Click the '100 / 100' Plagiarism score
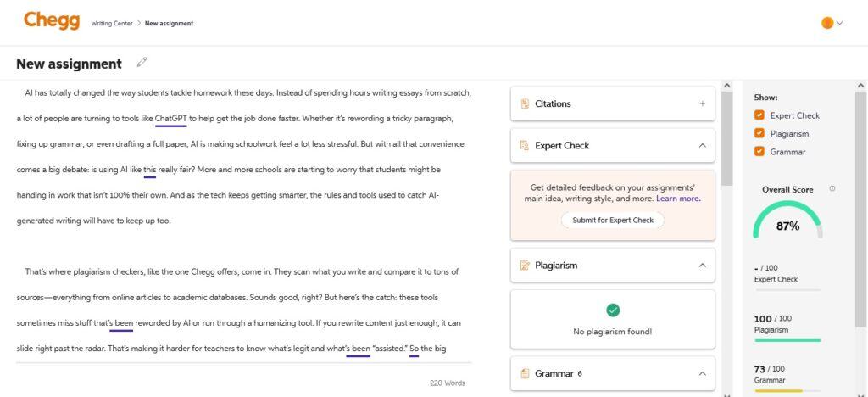Screen dimensions: 868x397 click(x=773, y=318)
